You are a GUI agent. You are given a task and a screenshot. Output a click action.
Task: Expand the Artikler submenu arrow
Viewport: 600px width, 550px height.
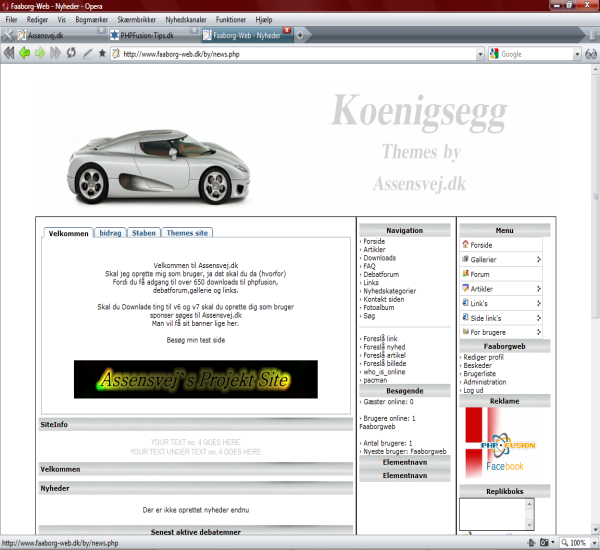tap(538, 288)
